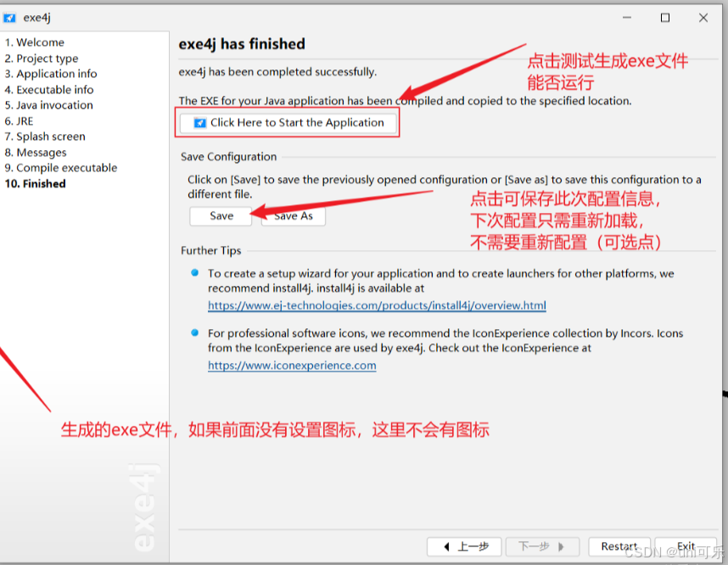Select step 3. Application info
The width and height of the screenshot is (728, 565).
51,74
